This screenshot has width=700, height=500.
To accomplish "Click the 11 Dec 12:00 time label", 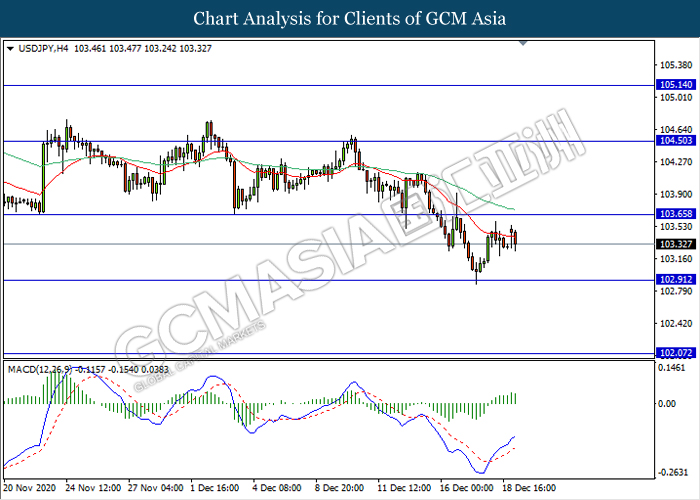I will click(x=404, y=488).
